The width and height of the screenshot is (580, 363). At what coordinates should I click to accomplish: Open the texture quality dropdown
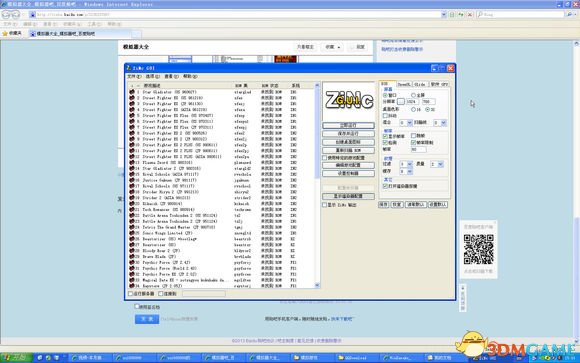440,164
